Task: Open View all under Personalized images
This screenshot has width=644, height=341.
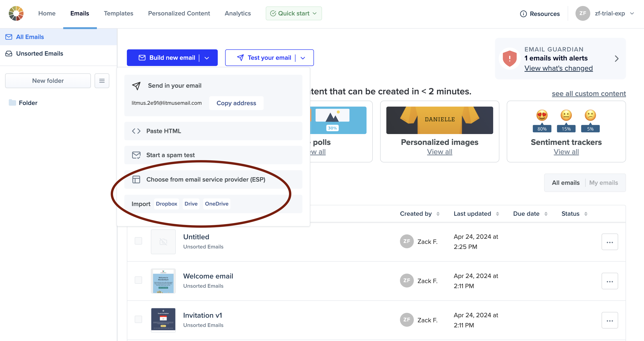Action: tap(439, 152)
